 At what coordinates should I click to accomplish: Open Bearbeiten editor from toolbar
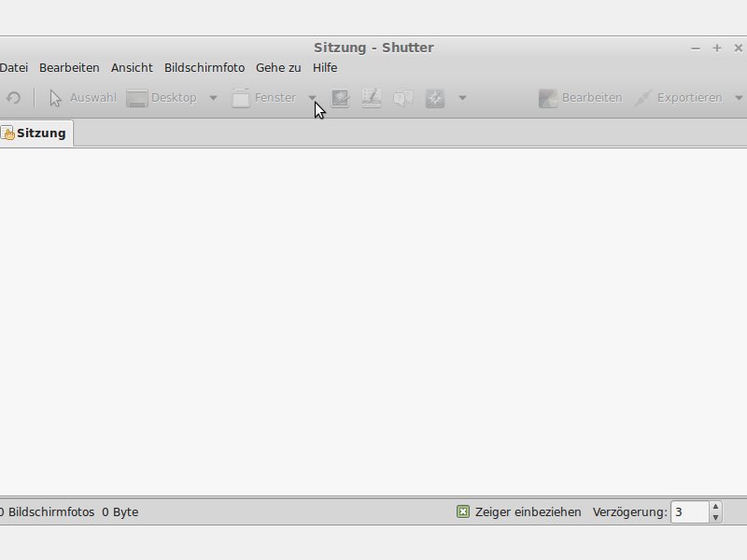coord(580,98)
